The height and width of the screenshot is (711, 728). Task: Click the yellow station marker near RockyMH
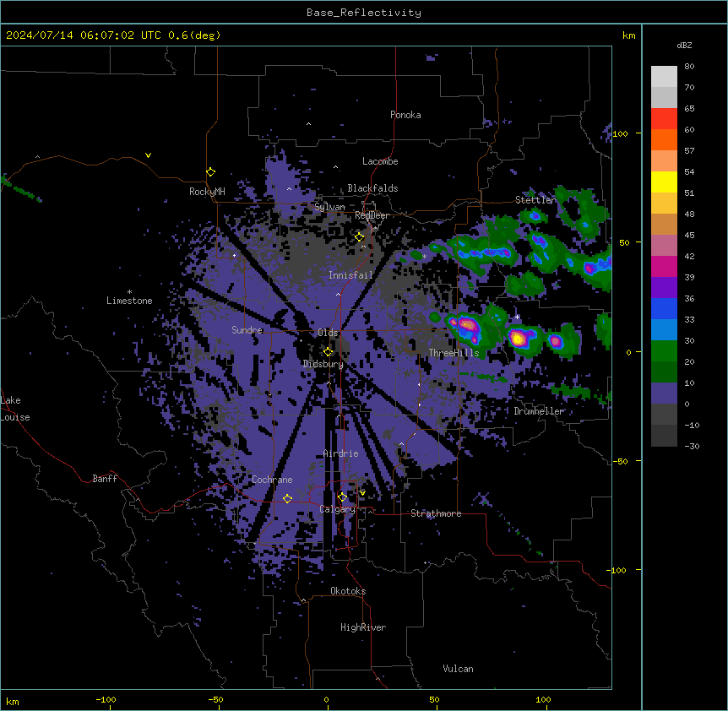coord(210,172)
